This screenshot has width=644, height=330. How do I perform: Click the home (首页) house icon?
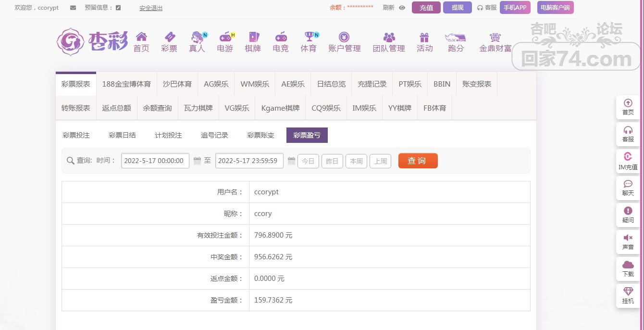click(141, 37)
